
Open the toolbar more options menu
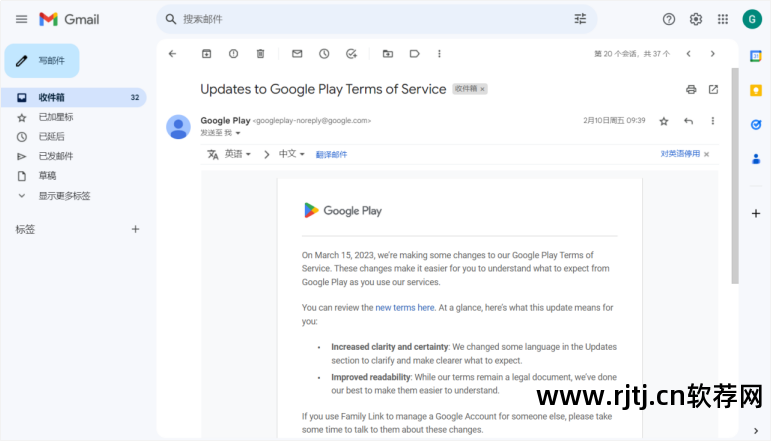coord(439,54)
